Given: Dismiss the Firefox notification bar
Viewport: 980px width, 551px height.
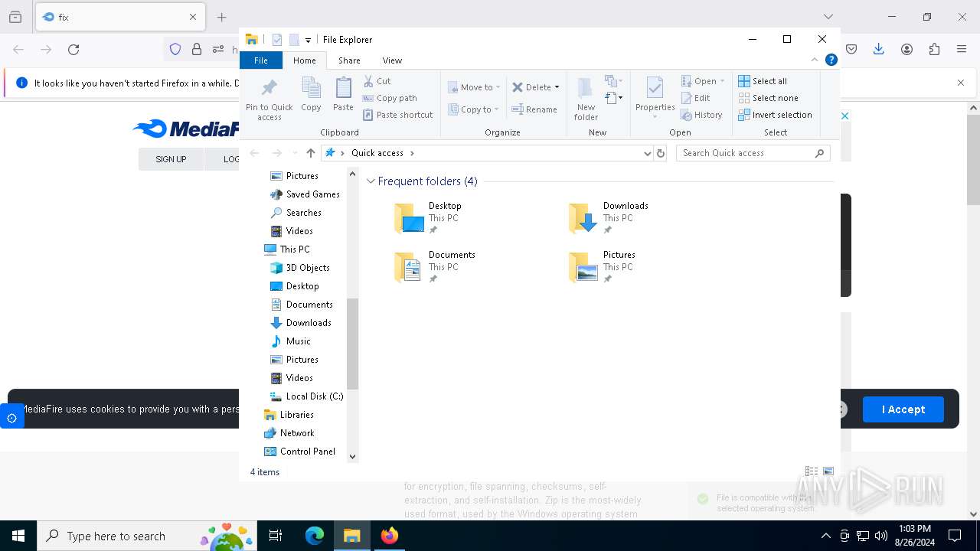Looking at the screenshot, I should (x=961, y=83).
